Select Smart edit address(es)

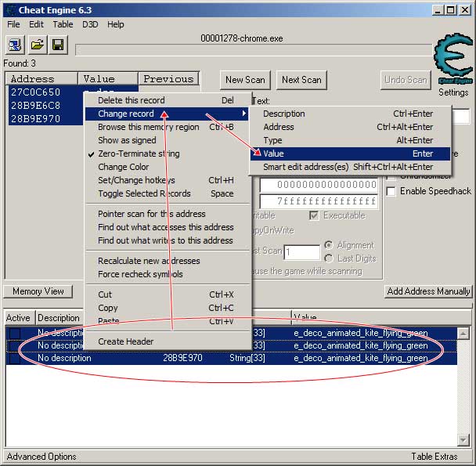coord(350,167)
